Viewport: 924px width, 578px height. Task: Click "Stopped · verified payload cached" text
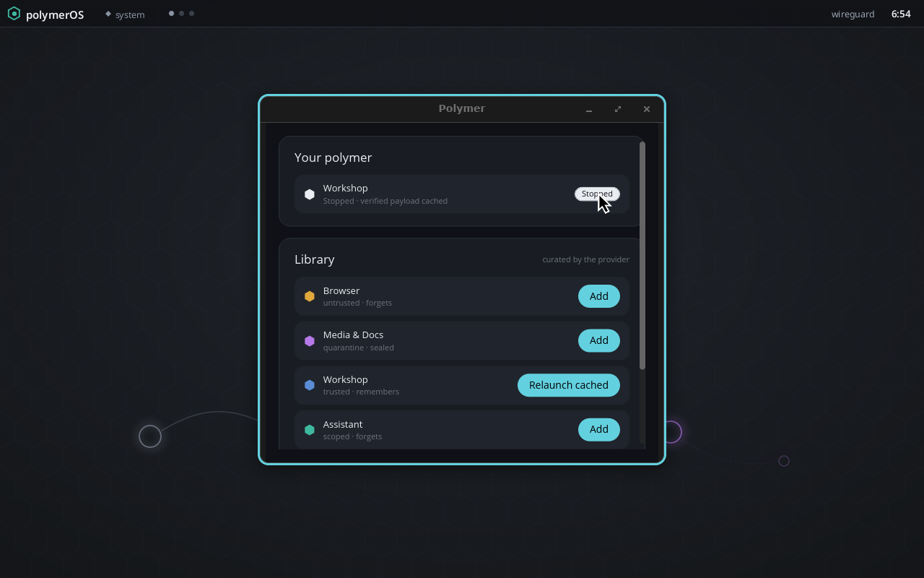pos(385,201)
